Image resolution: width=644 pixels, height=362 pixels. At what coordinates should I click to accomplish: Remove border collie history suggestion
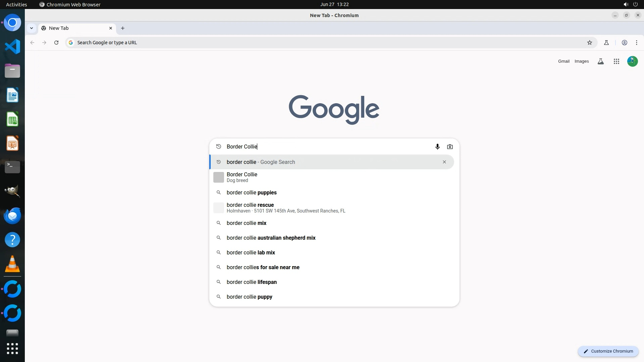[444, 162]
